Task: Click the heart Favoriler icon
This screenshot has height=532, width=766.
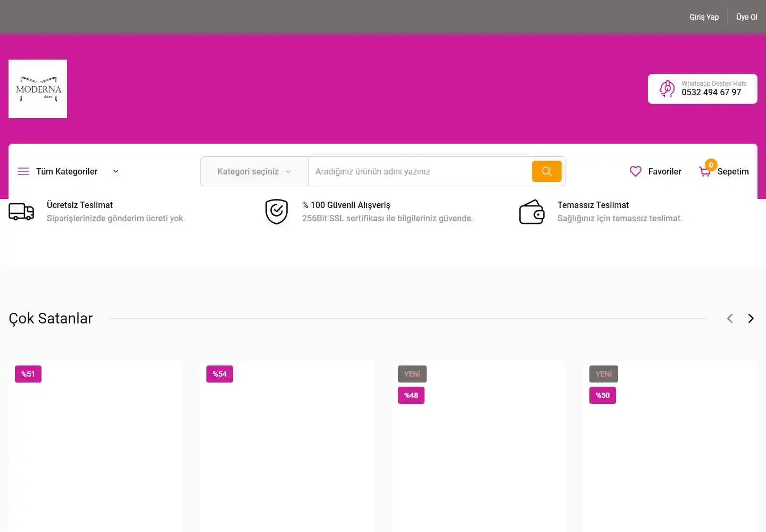Action: coord(636,171)
